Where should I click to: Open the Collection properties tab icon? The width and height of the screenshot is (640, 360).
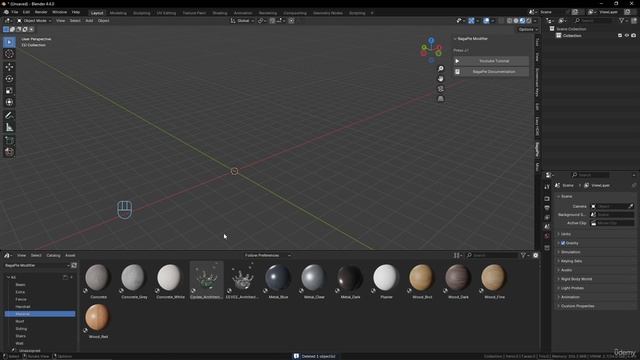coord(547,248)
